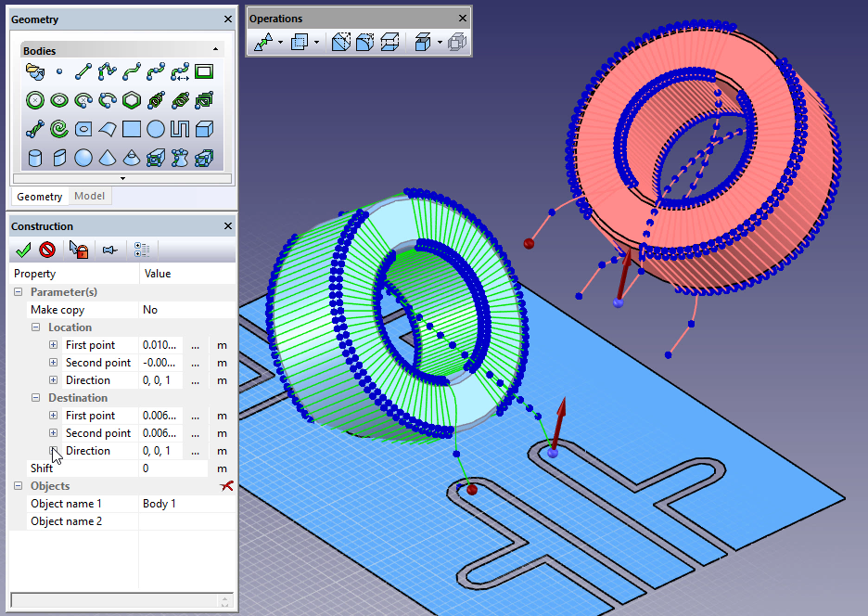Cancel construction with the red circle button

(47, 250)
